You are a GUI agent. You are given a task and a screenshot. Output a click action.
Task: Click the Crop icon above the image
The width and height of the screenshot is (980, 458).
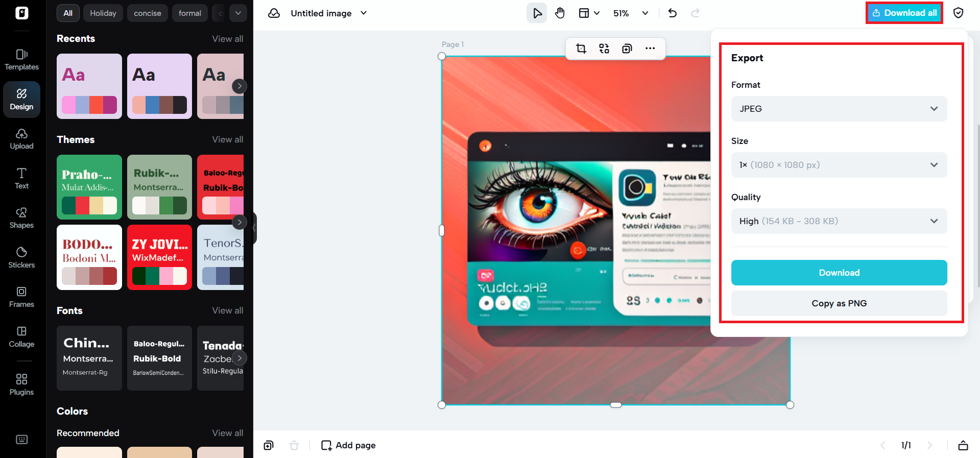pos(581,49)
